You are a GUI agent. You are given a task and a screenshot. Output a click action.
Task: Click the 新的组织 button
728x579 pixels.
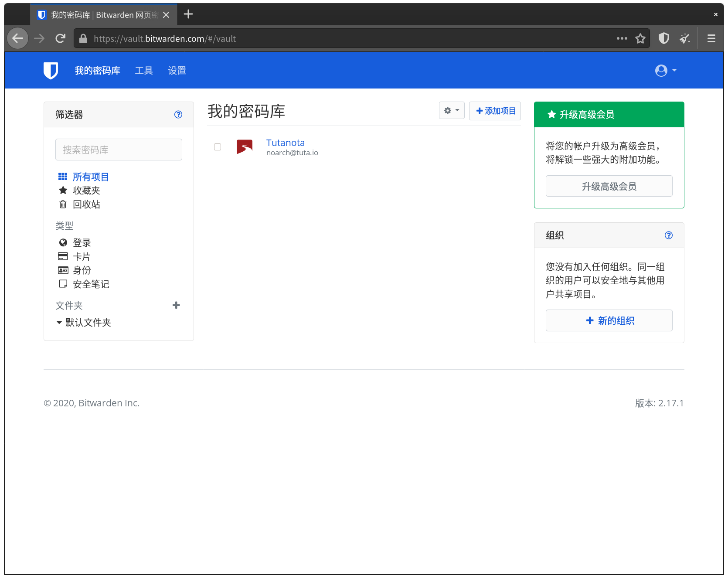pos(609,320)
